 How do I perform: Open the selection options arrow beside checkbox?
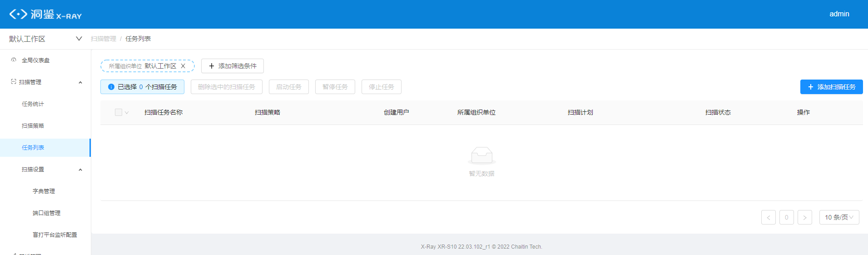pos(127,113)
